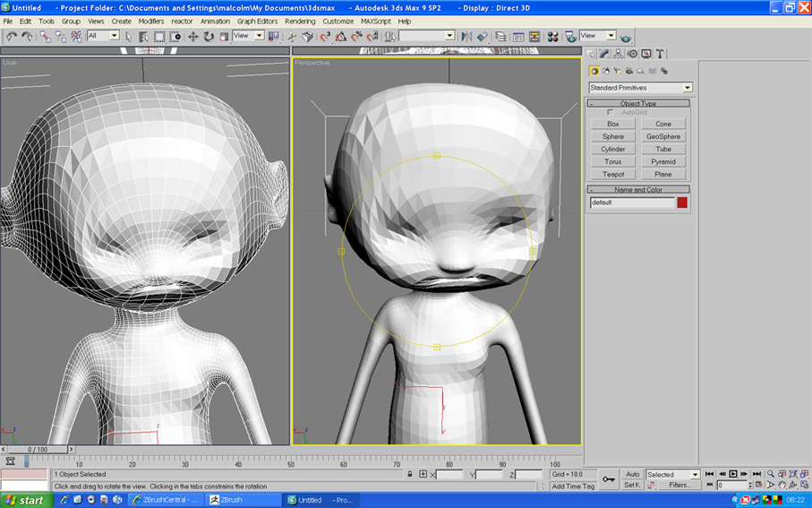Click the Teapot primitive button

[x=613, y=174]
